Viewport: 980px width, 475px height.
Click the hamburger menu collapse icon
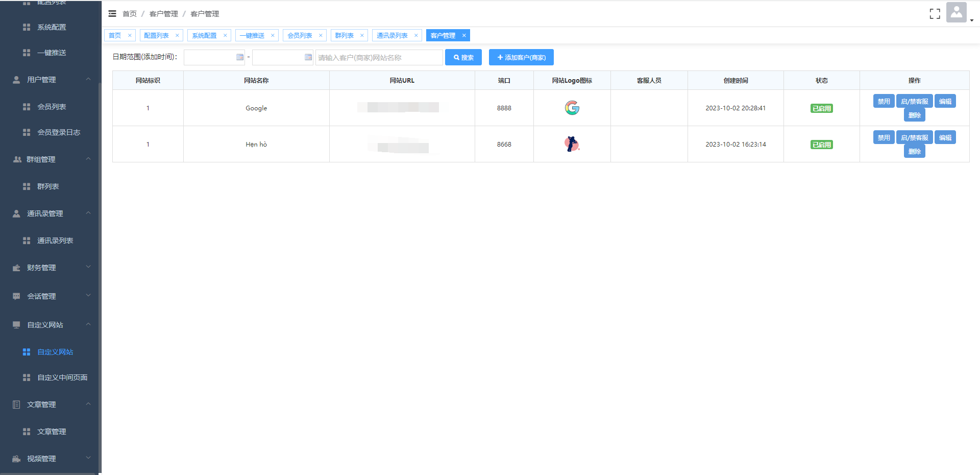pos(112,14)
